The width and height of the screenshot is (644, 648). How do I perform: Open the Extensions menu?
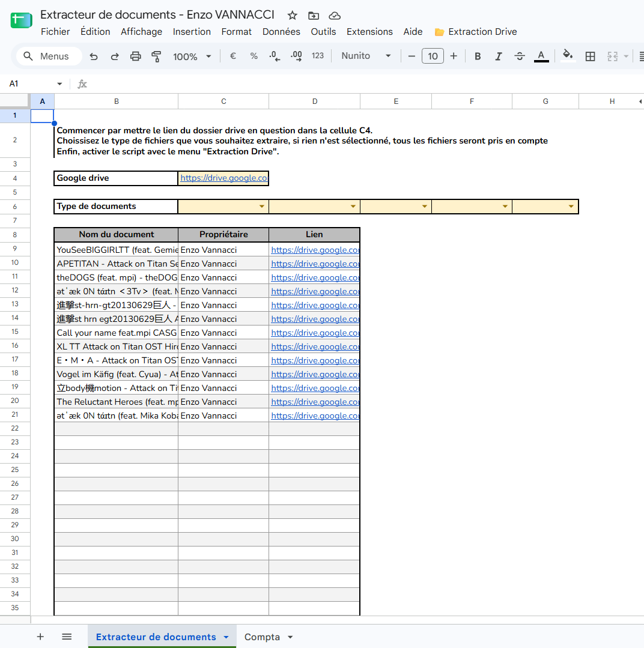tap(369, 32)
